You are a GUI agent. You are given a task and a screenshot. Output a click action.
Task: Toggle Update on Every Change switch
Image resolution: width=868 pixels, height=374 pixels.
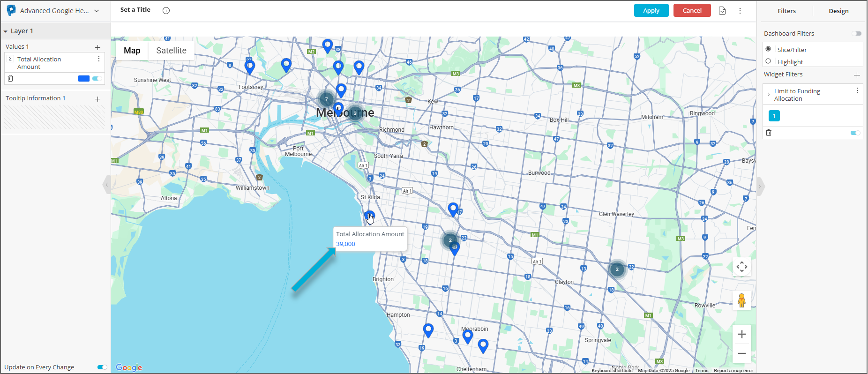coord(102,367)
